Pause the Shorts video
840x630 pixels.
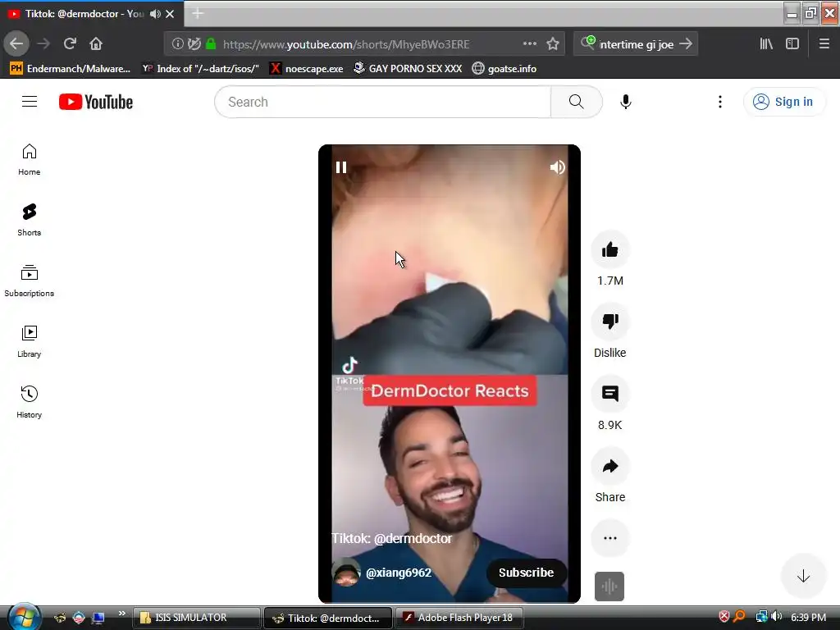pos(341,167)
